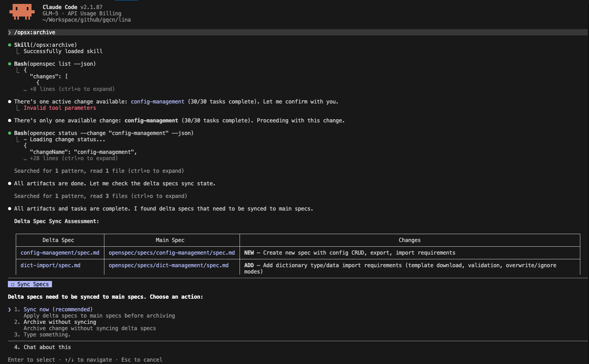
Task: Click the Claude Code crab logo icon
Action: tap(22, 12)
